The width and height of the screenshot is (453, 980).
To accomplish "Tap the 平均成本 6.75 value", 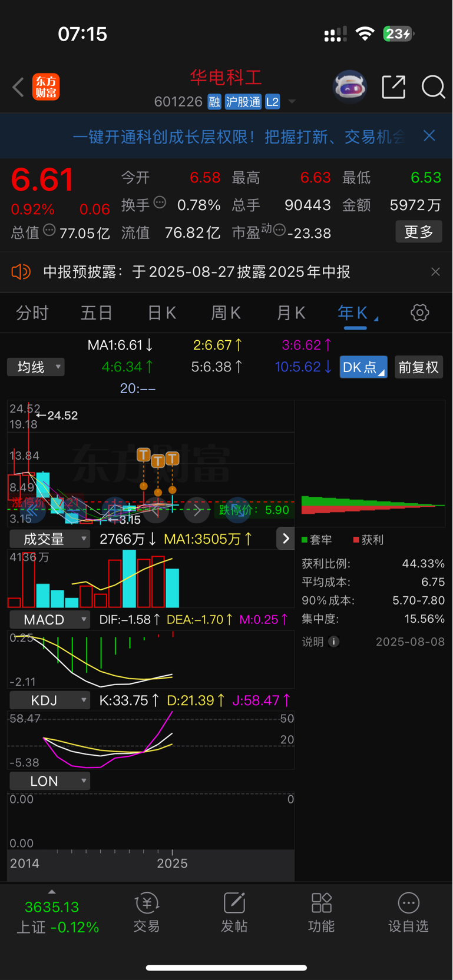I will [433, 582].
